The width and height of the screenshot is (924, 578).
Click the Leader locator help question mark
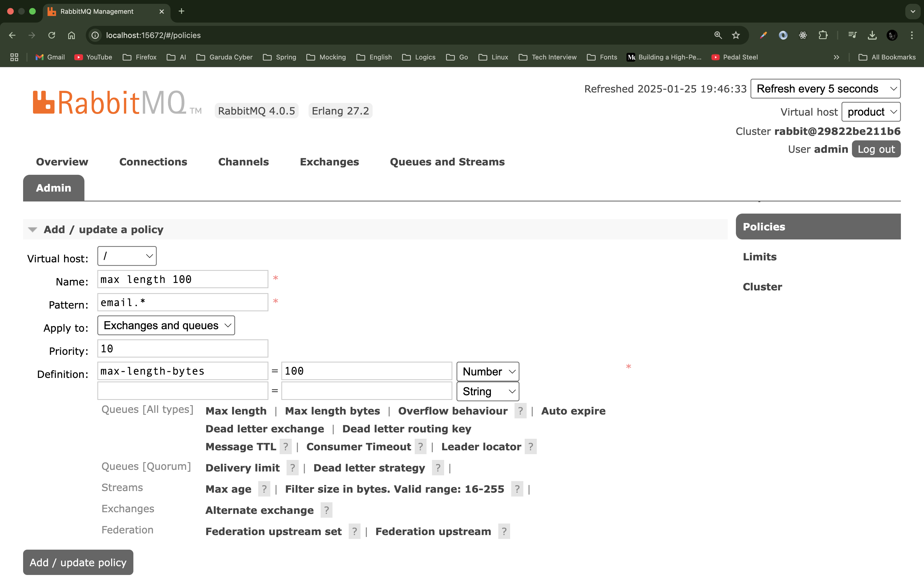click(531, 446)
